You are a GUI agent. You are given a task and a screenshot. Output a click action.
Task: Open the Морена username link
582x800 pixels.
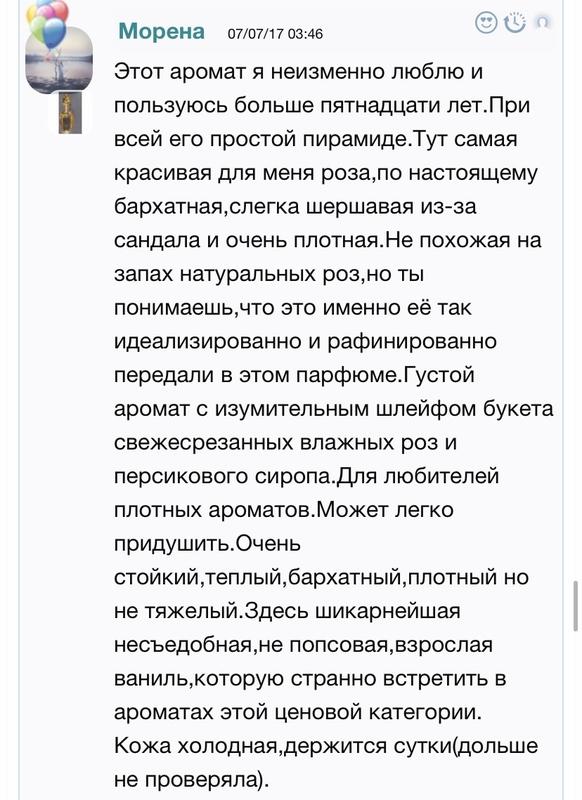(162, 31)
